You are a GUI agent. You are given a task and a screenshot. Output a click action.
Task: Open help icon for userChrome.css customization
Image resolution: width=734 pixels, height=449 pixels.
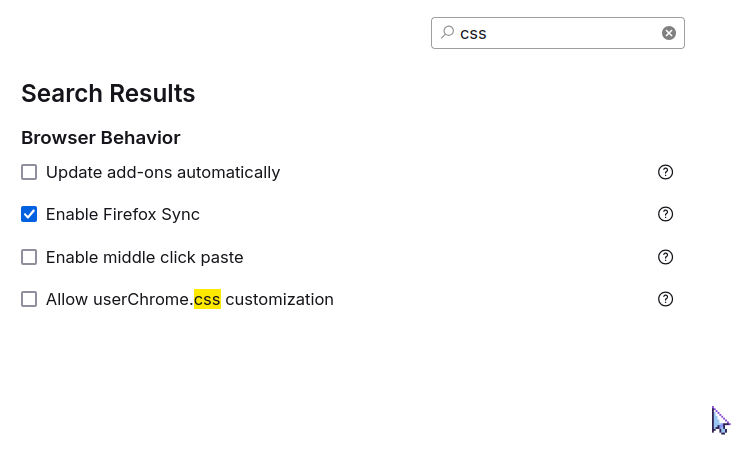coord(665,299)
